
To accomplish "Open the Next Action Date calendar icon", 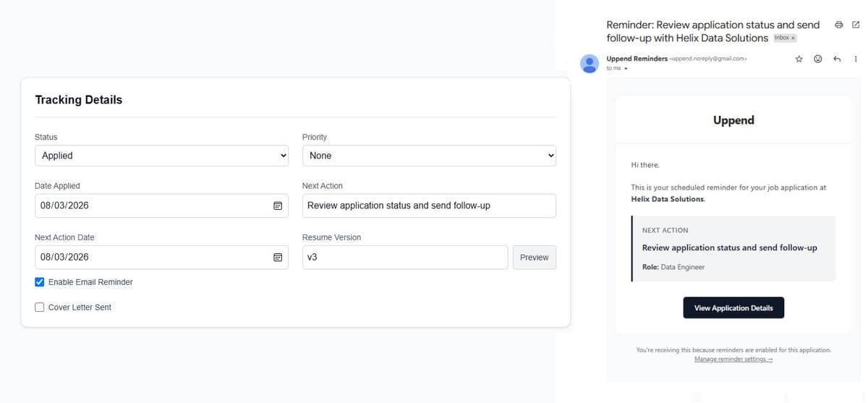I will click(x=277, y=258).
